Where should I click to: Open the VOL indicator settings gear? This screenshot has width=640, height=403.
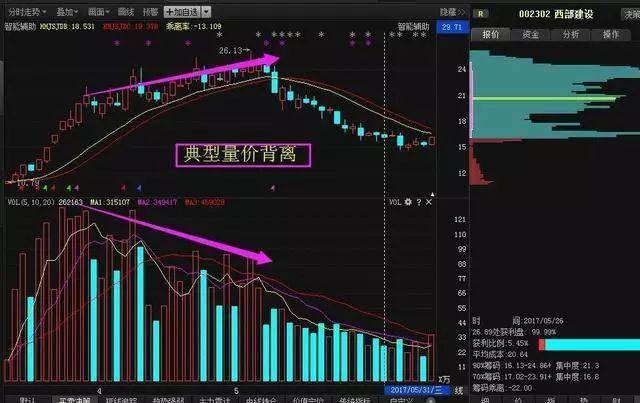tap(408, 202)
